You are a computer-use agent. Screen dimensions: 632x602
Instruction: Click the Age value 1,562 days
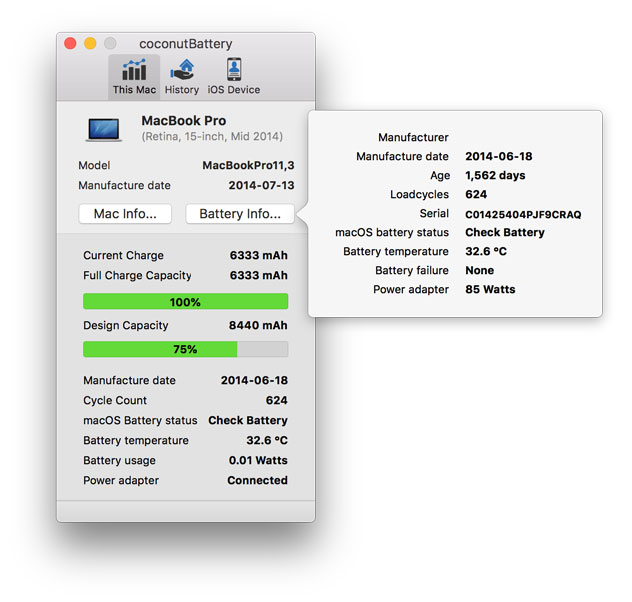[495, 175]
